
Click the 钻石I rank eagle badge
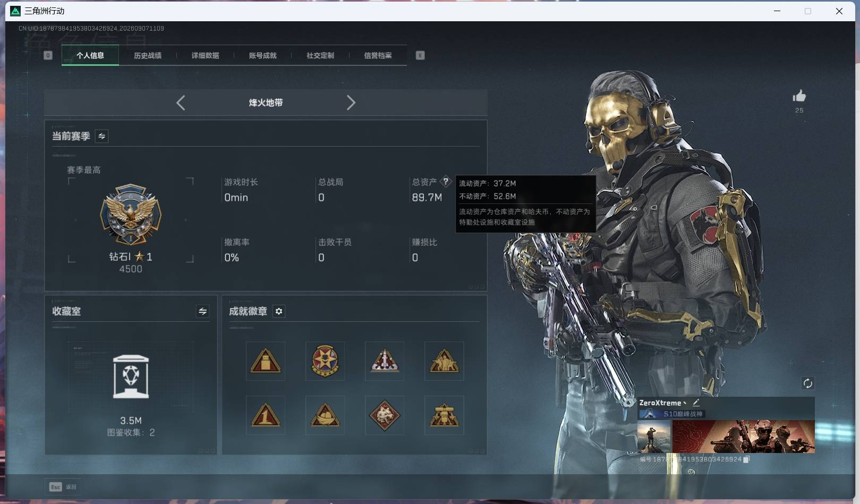(x=131, y=215)
